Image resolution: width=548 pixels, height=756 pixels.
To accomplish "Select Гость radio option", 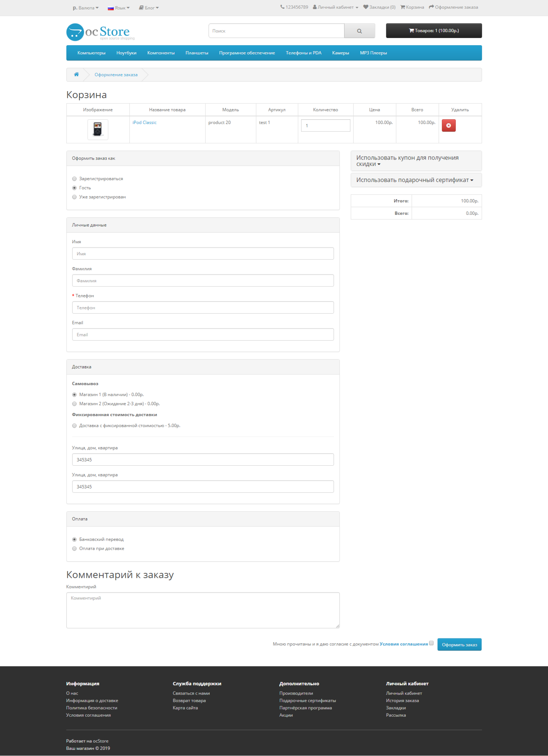I will (74, 188).
